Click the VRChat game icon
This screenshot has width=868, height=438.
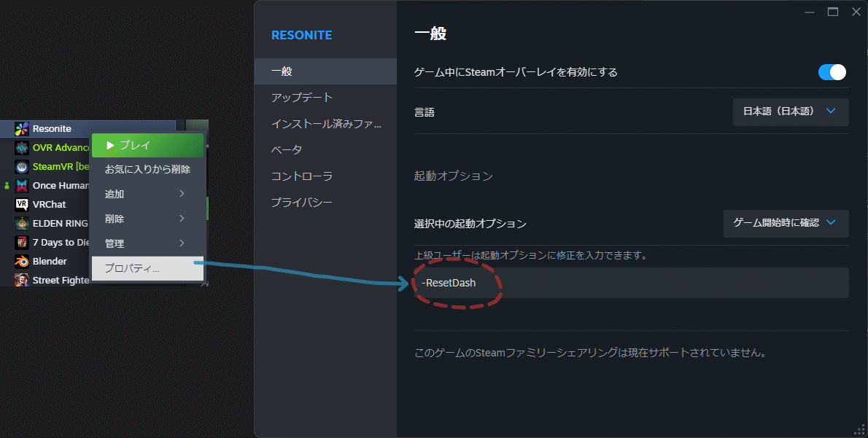[x=22, y=204]
